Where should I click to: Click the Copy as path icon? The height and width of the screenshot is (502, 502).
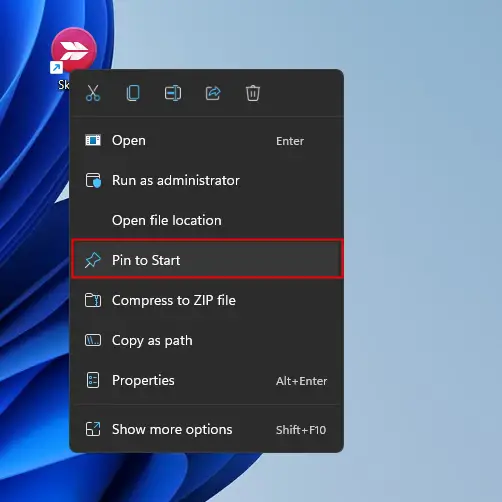point(93,340)
